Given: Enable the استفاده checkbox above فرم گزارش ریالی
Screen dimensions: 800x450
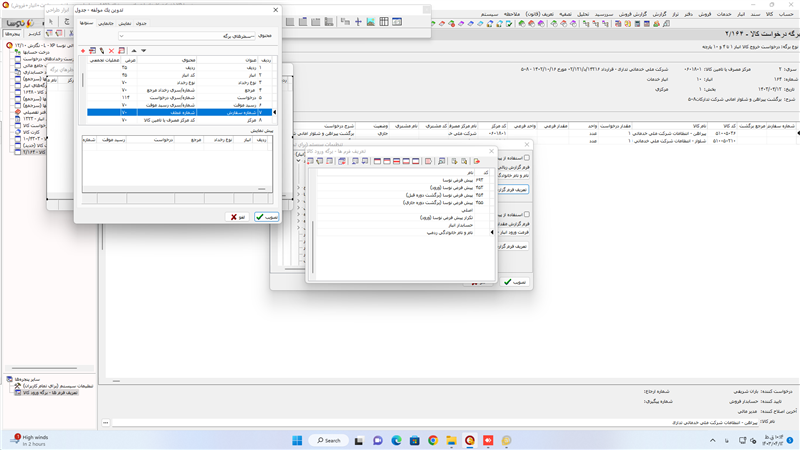Looking at the screenshot, I should (x=527, y=158).
